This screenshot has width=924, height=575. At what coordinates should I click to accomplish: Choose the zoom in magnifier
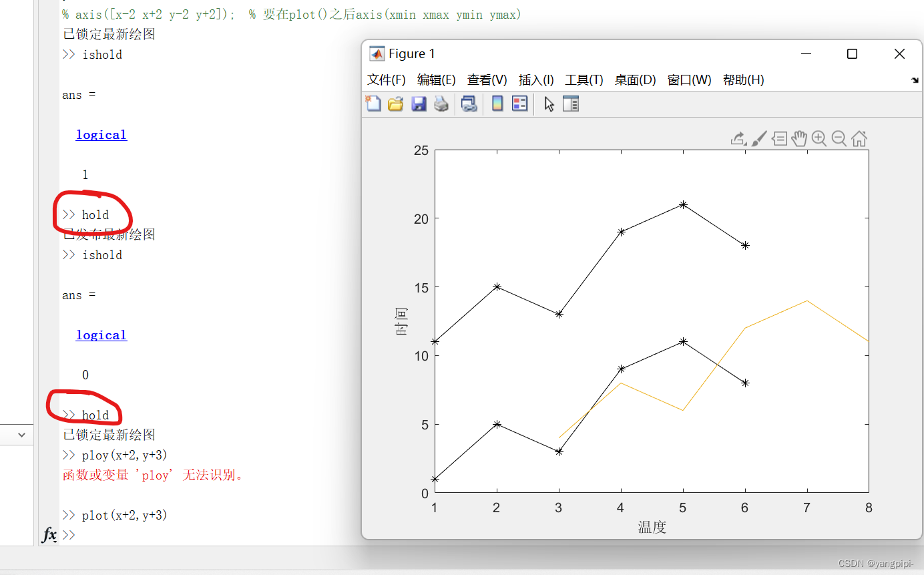pyautogui.click(x=819, y=138)
